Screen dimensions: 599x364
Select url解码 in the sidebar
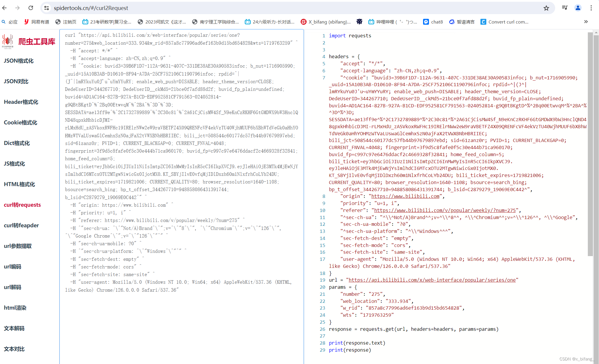pyautogui.click(x=12, y=287)
